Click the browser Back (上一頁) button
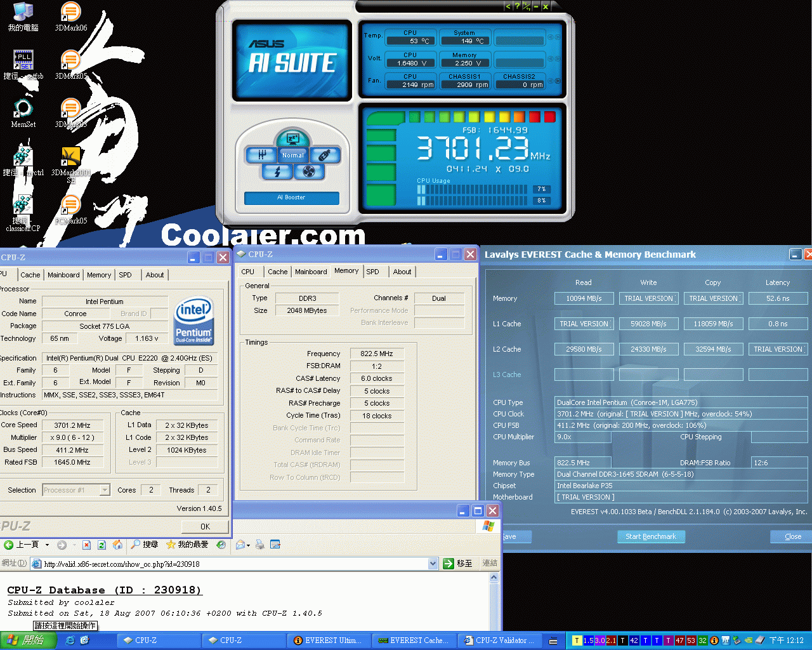 (x=22, y=545)
